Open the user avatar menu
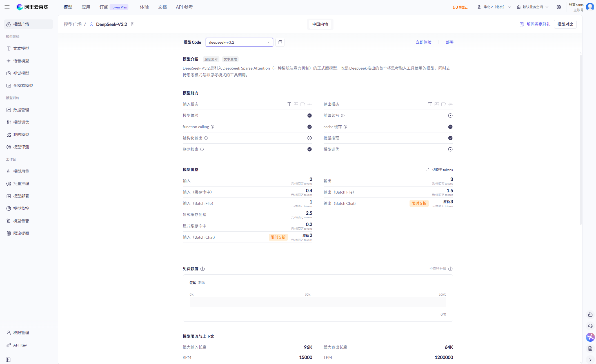This screenshot has width=596, height=364. pyautogui.click(x=590, y=7)
